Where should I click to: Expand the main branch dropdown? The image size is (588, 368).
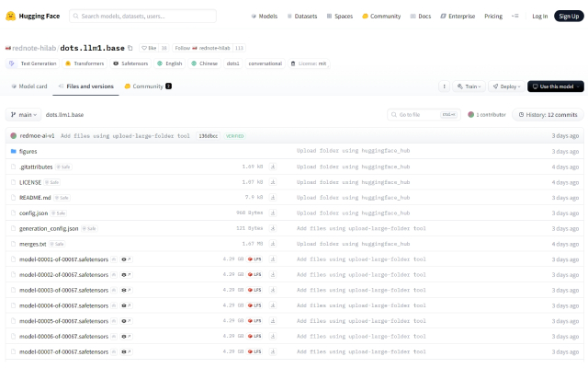point(23,115)
